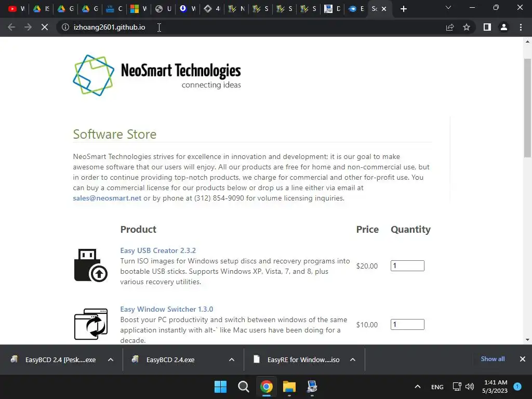The image size is (532, 399).
Task: Open the tab search dropdown arrow
Action: (x=448, y=7)
